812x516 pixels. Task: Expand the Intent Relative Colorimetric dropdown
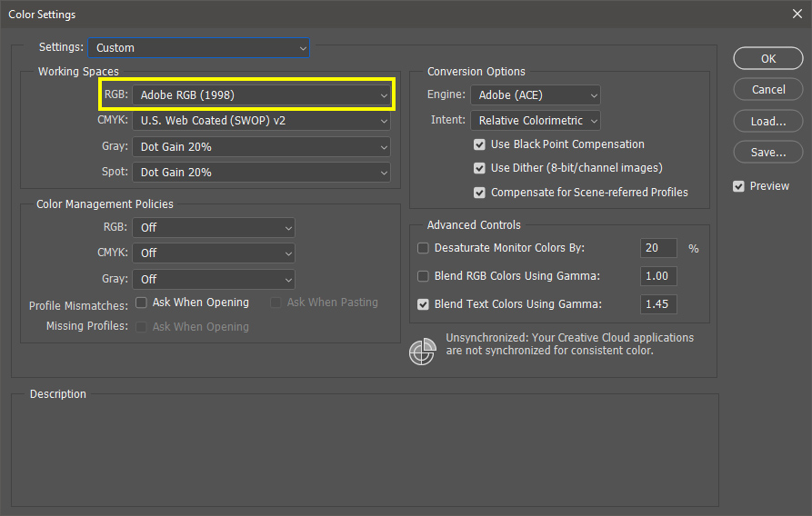coord(536,120)
